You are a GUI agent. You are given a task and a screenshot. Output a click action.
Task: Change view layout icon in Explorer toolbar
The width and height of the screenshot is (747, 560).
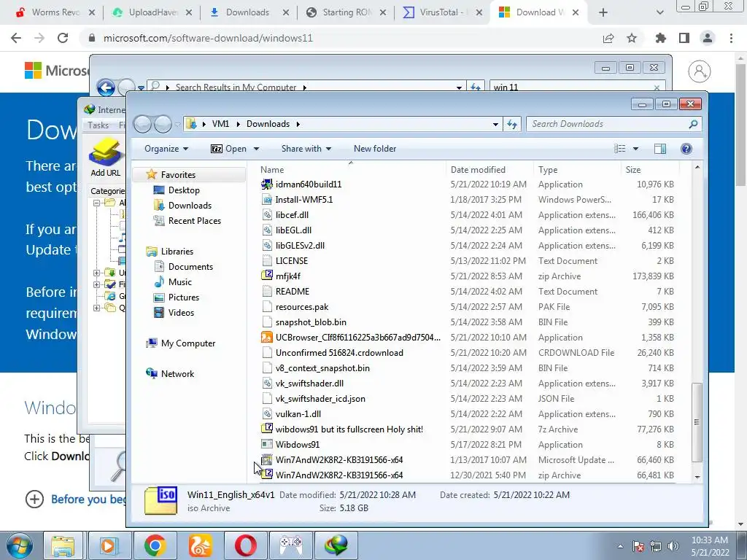[620, 149]
